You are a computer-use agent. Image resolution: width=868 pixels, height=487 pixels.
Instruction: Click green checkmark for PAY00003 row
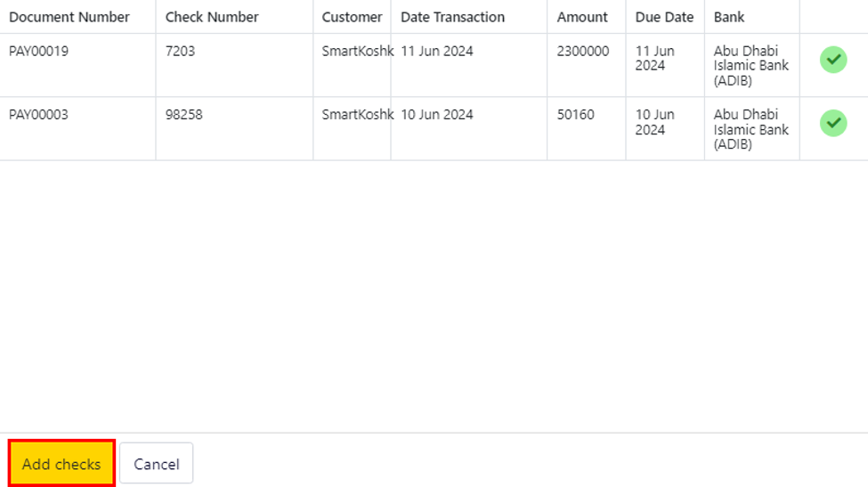click(x=832, y=123)
